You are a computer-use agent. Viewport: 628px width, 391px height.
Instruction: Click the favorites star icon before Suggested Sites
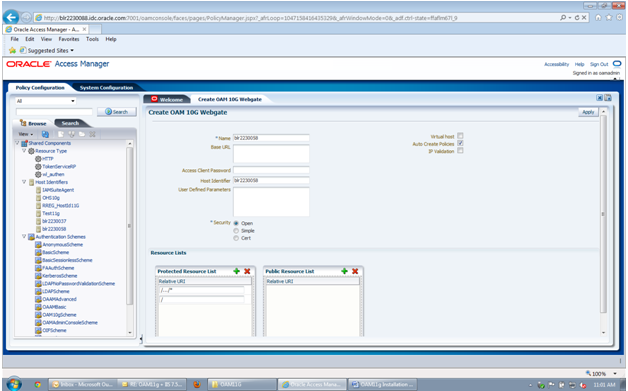[12, 50]
